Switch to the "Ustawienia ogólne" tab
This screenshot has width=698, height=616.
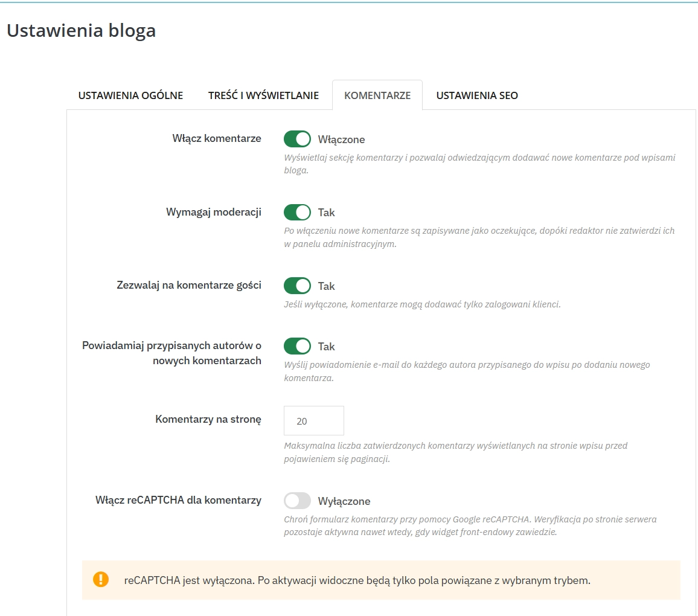pos(130,95)
